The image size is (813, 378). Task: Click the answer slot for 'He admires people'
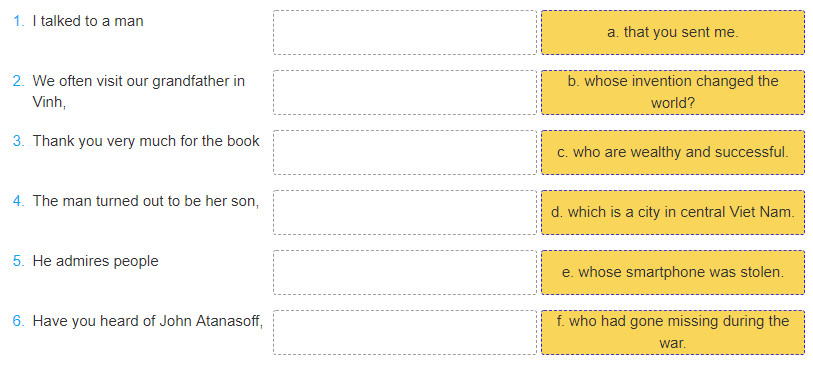(405, 272)
